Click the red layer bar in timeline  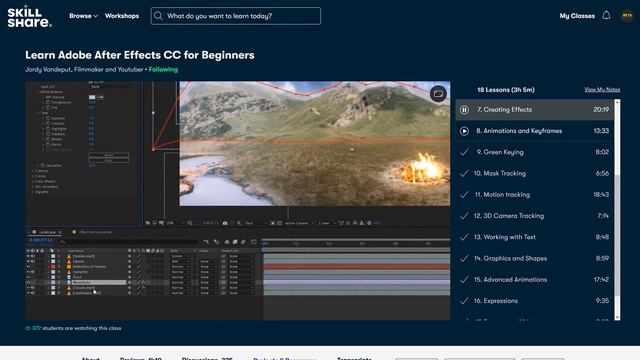click(x=357, y=267)
